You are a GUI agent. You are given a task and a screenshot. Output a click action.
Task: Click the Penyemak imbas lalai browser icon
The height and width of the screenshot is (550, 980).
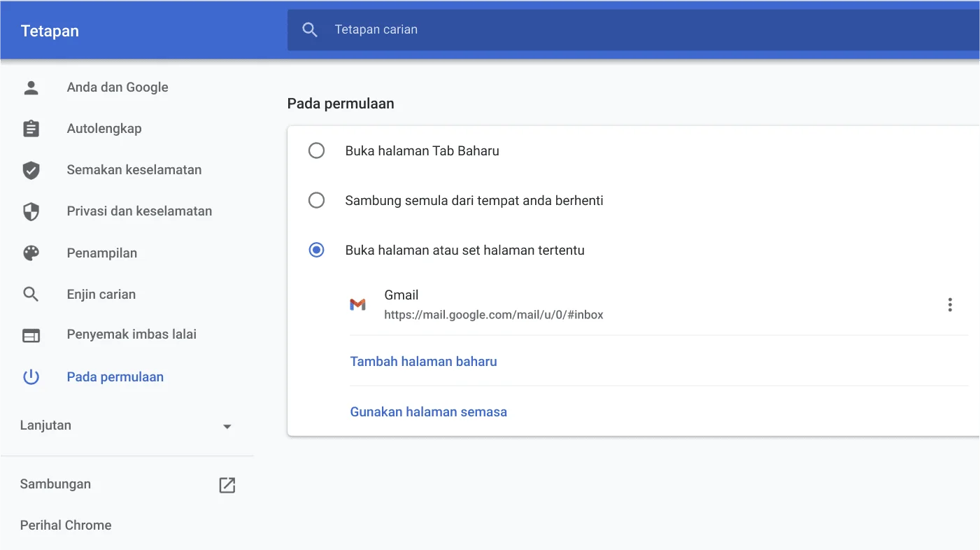point(31,335)
